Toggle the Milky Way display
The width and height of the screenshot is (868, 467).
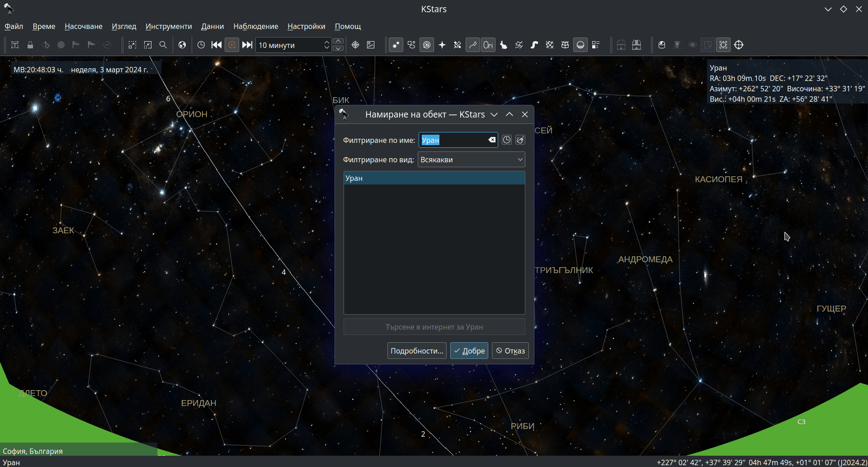click(x=534, y=45)
